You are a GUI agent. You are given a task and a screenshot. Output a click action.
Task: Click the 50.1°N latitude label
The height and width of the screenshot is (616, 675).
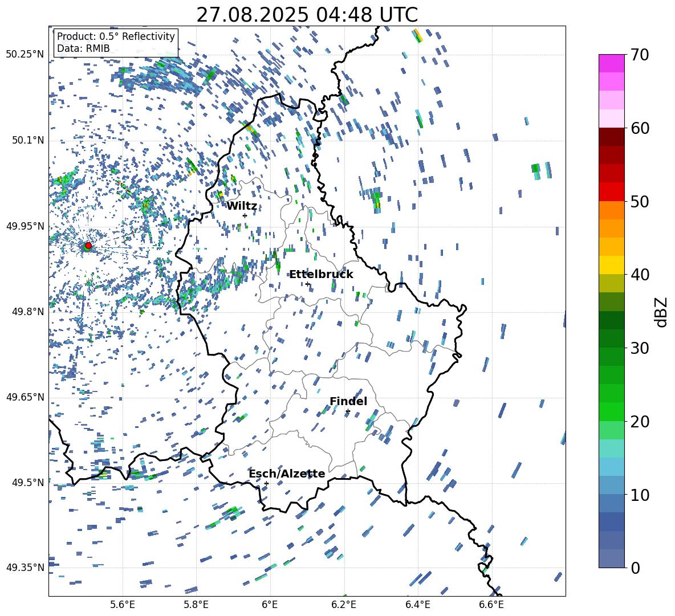tap(28, 141)
